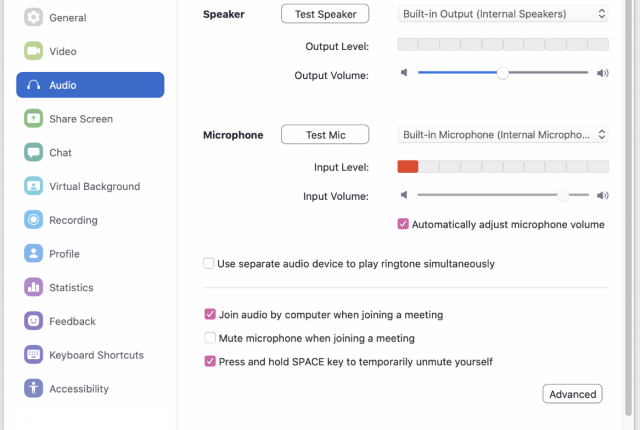Open Share Screen settings icon
Screen dimensions: 640x430
(33, 119)
